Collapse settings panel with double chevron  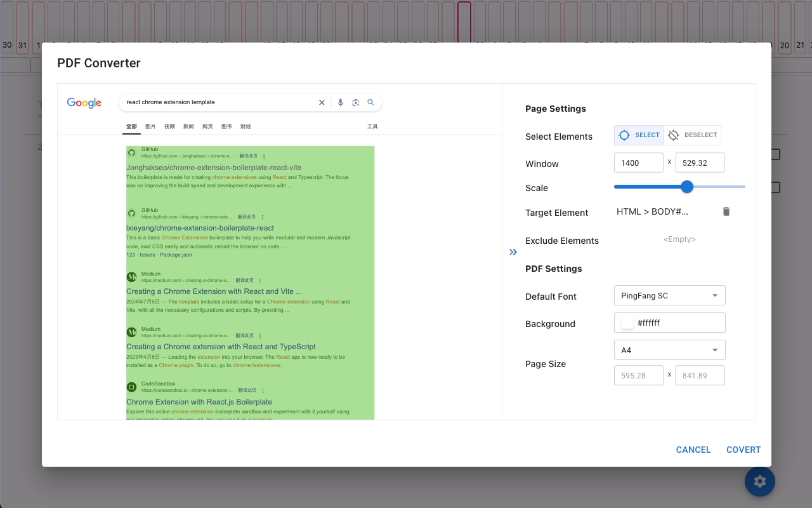[x=513, y=252]
